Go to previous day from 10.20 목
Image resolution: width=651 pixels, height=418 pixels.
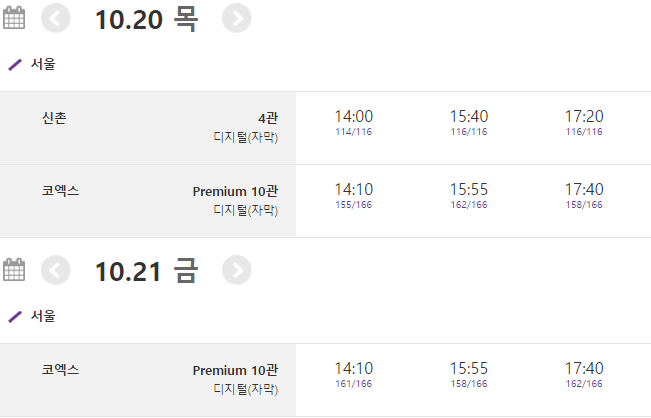coord(57,18)
